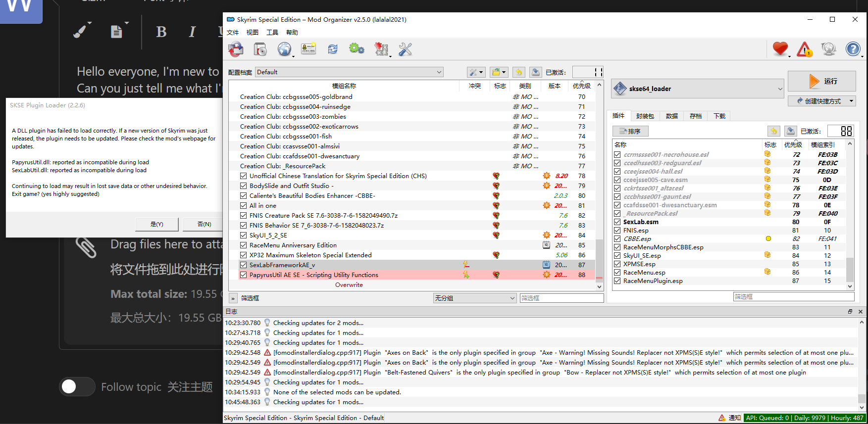This screenshot has height=424, width=868.
Task: Disable the SexLab.esm plugin checkbox
Action: [x=617, y=222]
